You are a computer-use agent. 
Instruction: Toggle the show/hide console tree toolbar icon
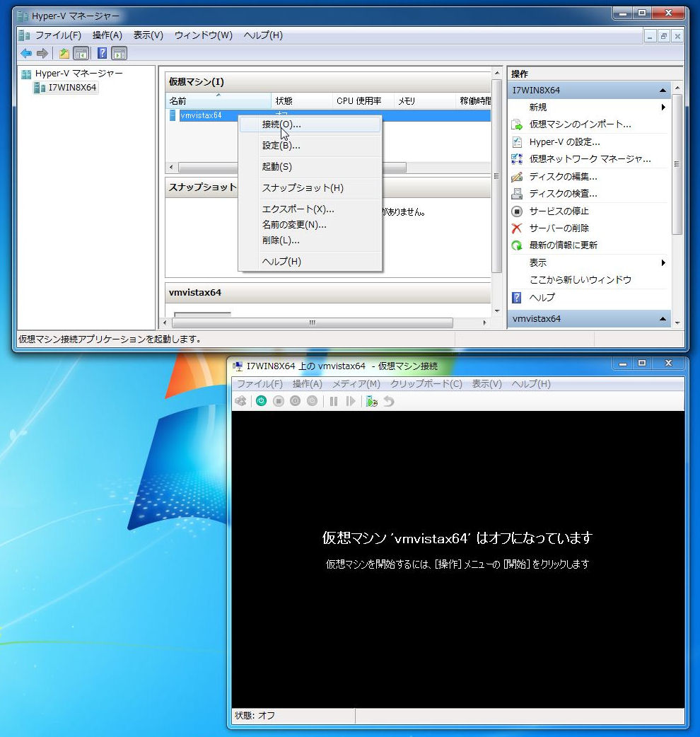point(81,54)
